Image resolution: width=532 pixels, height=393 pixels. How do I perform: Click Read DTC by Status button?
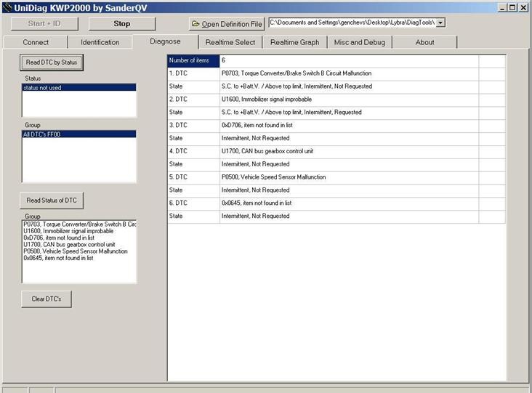[x=52, y=62]
